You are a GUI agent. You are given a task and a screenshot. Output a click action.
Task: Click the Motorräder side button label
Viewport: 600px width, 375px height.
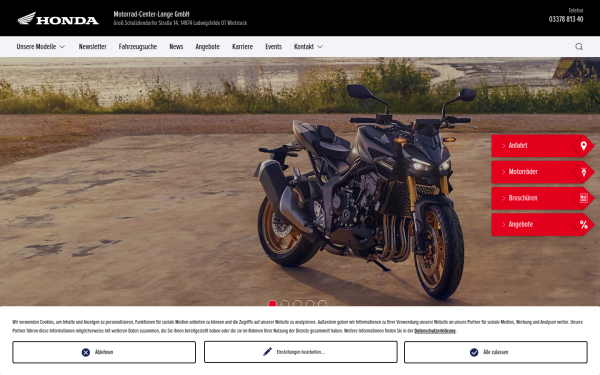[523, 172]
